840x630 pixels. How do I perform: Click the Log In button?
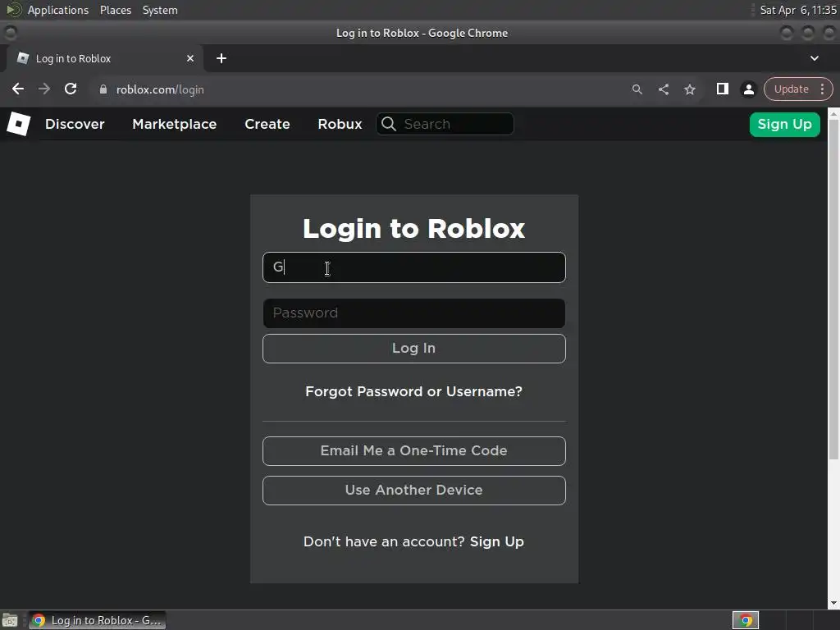coord(413,348)
